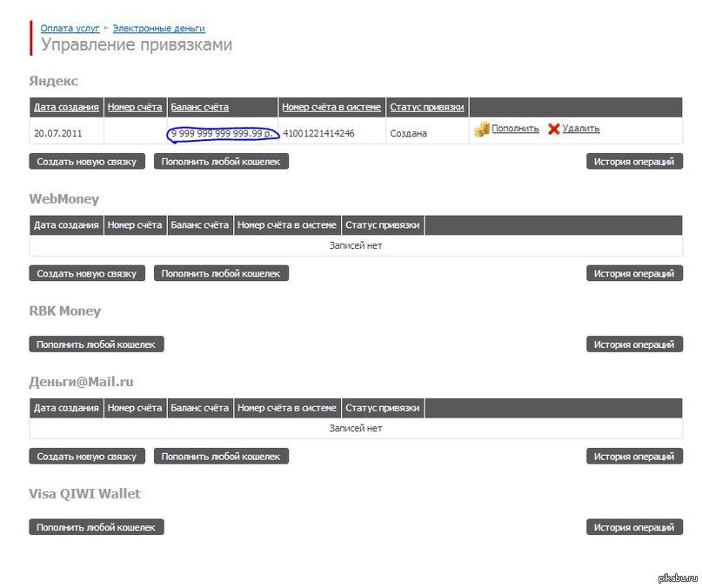Create new WebMoney link with Создать новую связку

(87, 273)
